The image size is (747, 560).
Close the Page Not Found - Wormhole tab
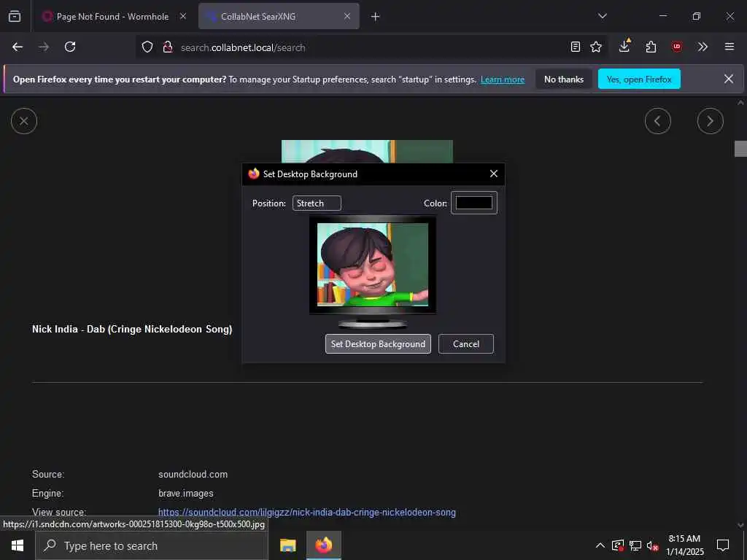[183, 16]
